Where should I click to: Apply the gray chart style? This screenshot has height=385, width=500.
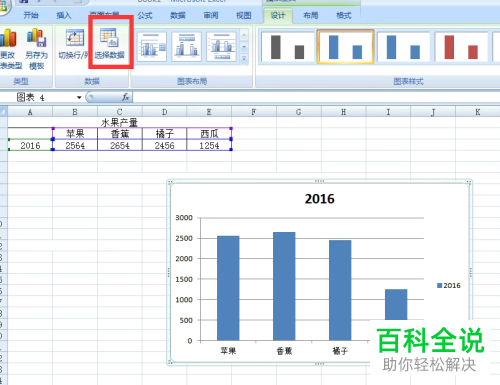tap(287, 47)
